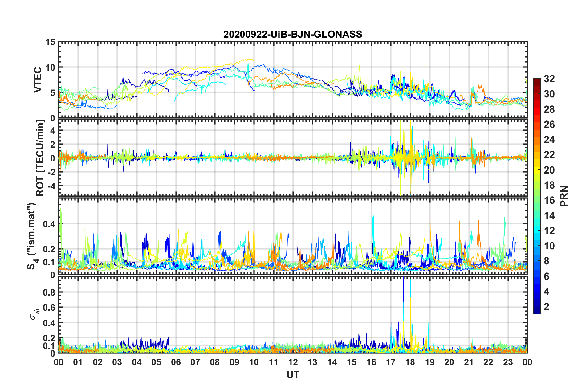The image size is (586, 392).
Task: Click ROT axis tick label -2
Action: coord(51,172)
